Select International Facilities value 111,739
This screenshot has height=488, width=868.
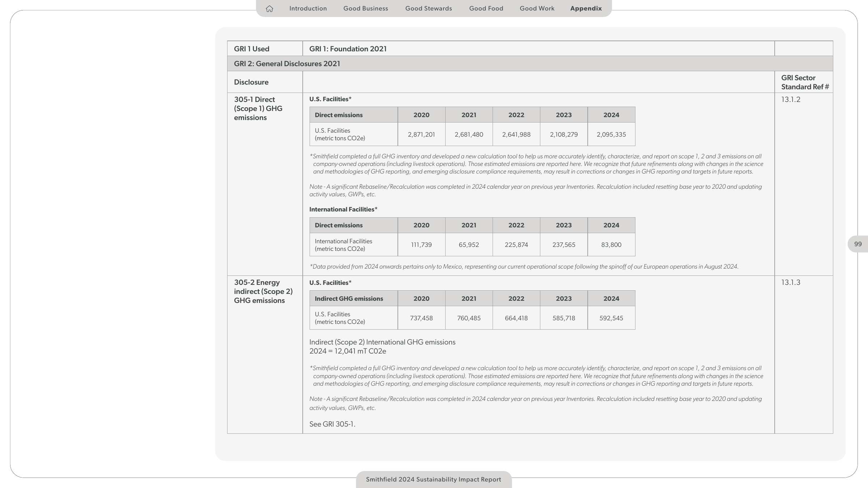point(421,245)
